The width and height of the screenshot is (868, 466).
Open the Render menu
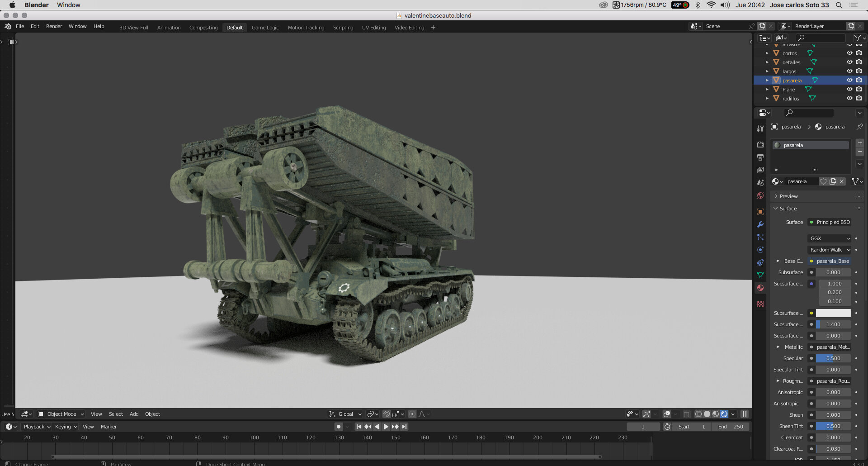(x=54, y=26)
